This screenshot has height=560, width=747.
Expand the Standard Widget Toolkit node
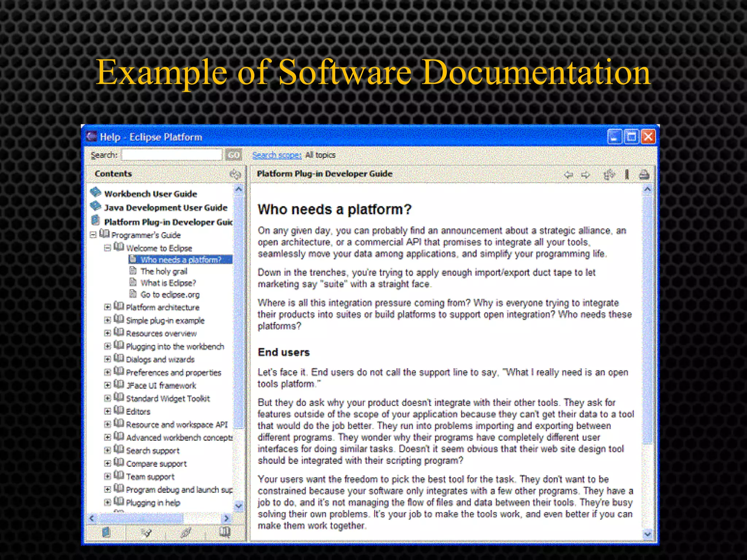point(107,398)
